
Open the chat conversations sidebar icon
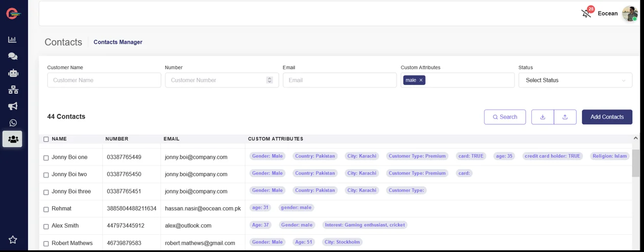click(13, 57)
